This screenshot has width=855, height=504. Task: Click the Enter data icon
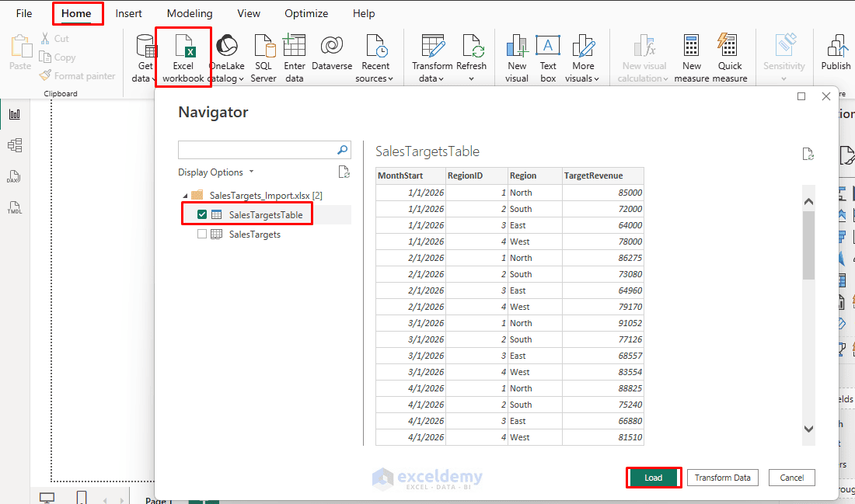point(295,58)
